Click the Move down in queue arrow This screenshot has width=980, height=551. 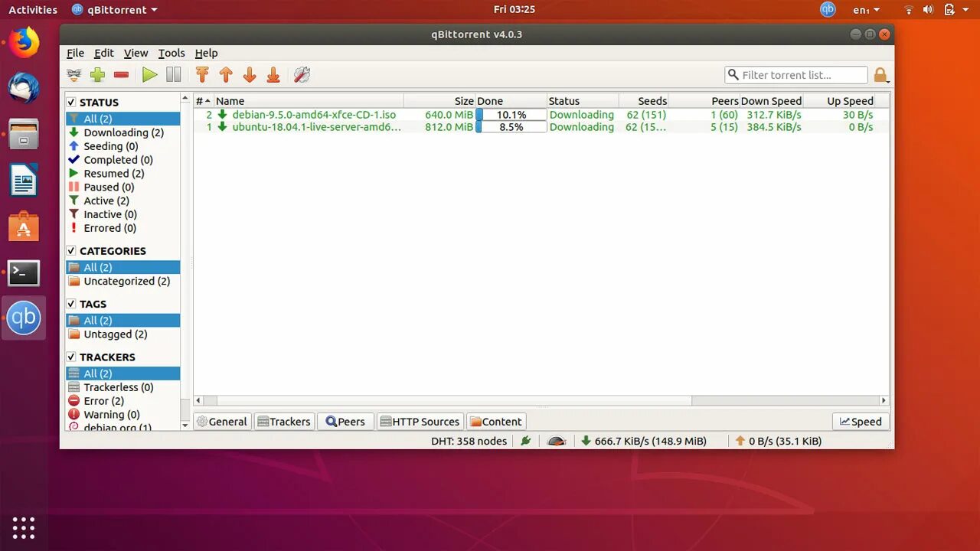[250, 75]
